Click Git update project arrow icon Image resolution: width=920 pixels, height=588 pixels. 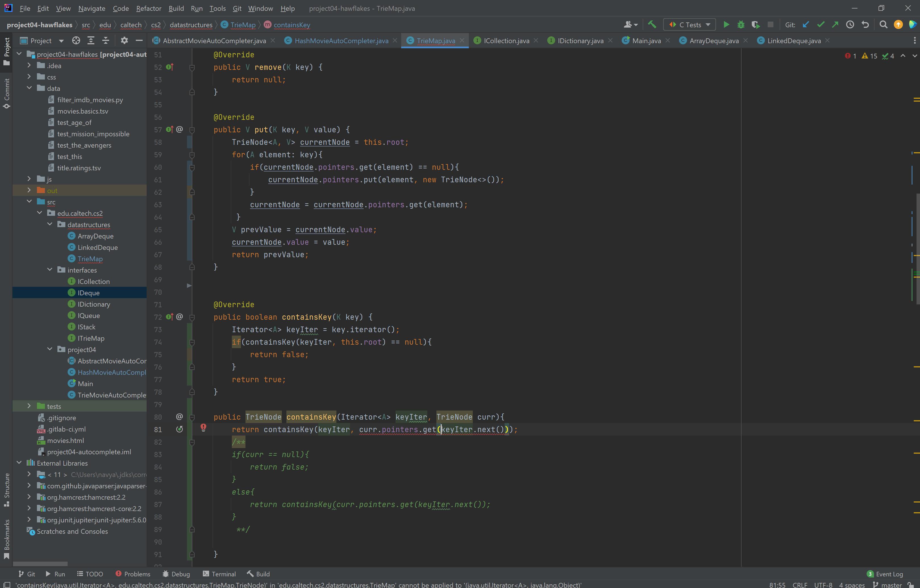[x=806, y=25]
